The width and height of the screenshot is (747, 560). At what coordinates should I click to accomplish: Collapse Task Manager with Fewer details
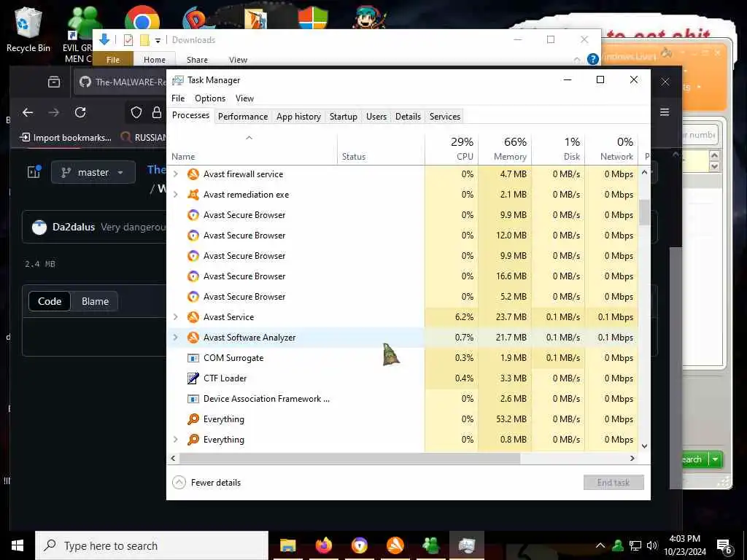(x=206, y=483)
